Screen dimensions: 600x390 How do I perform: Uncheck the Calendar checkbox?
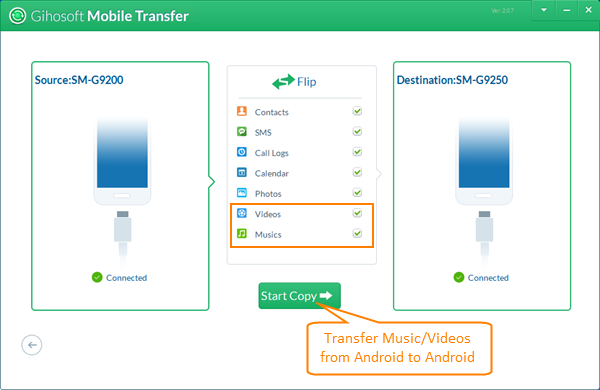click(x=357, y=172)
